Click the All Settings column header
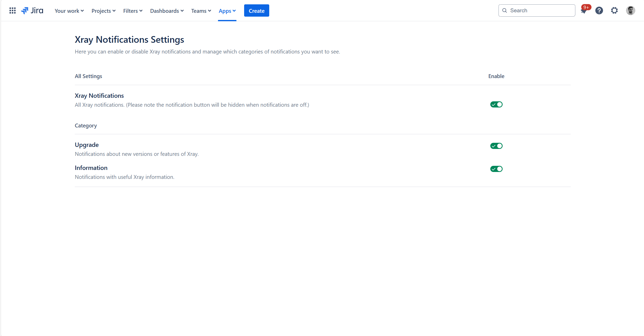Image resolution: width=644 pixels, height=336 pixels. (88, 76)
